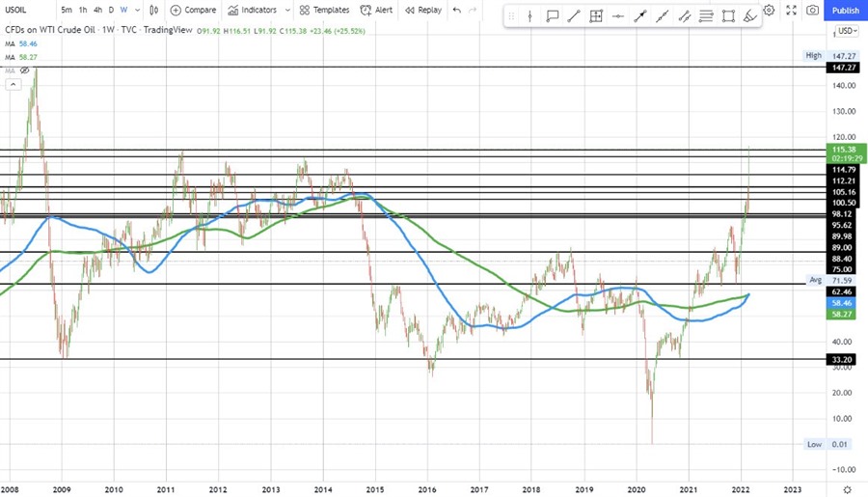
Task: Select the W weekly timeframe
Action: click(124, 10)
